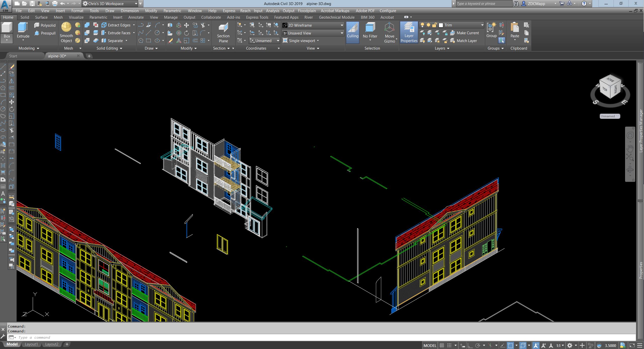The image size is (644, 349).
Task: Click the Paste clipboard icon
Action: coord(515,28)
